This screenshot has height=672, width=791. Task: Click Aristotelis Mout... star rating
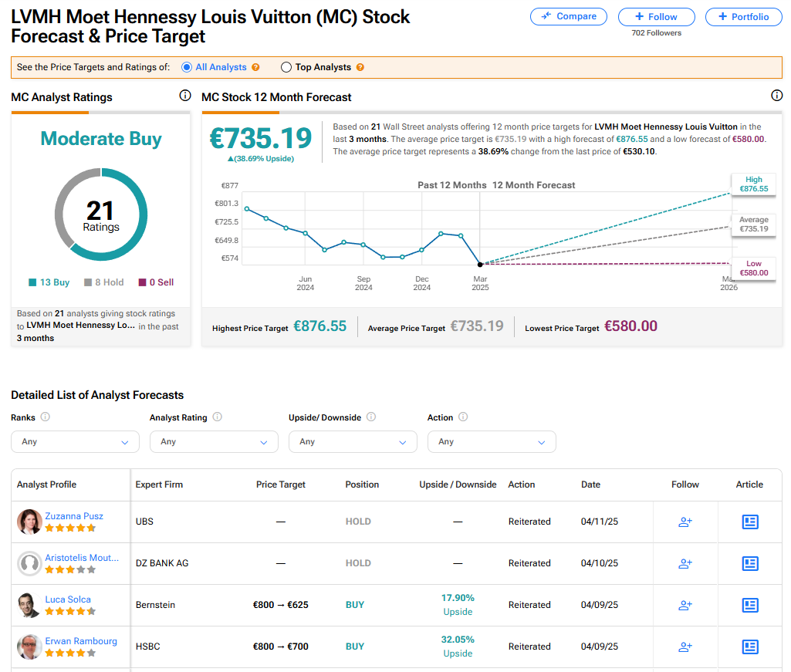point(70,569)
